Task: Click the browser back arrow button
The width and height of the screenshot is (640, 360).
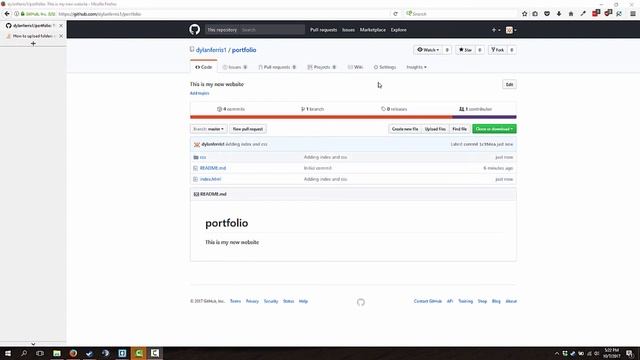Action: pos(7,13)
